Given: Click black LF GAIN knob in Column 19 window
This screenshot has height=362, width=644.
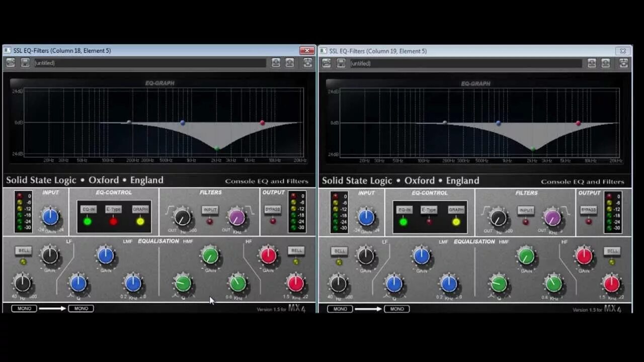Looking at the screenshot, I should [x=366, y=256].
